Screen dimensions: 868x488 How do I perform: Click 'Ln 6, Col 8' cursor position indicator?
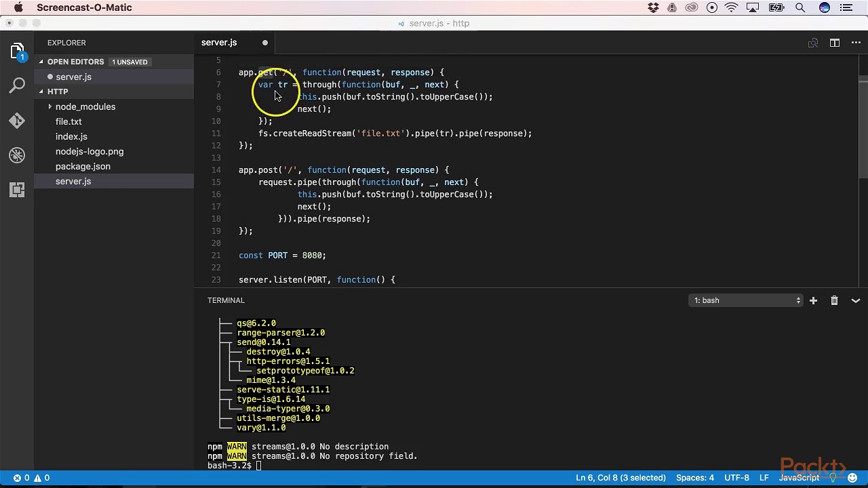[620, 478]
